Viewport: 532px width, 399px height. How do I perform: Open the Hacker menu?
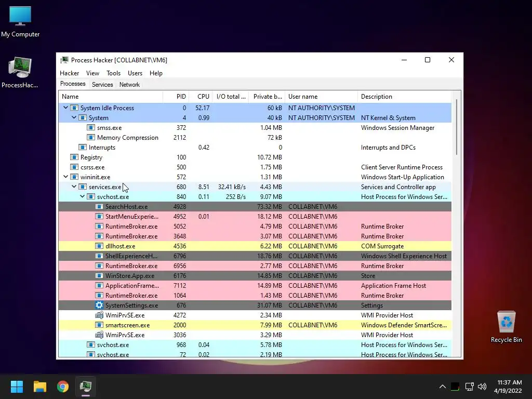[x=69, y=73]
